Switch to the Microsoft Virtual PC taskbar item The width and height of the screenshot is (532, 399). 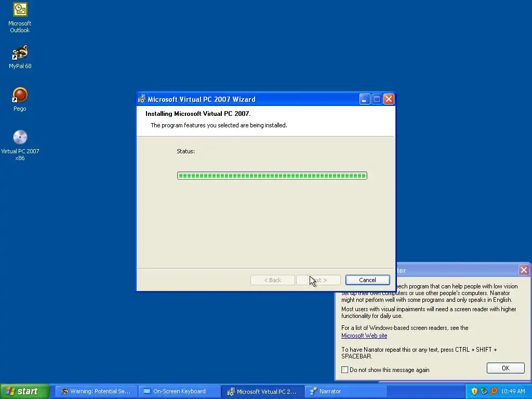pos(262,391)
